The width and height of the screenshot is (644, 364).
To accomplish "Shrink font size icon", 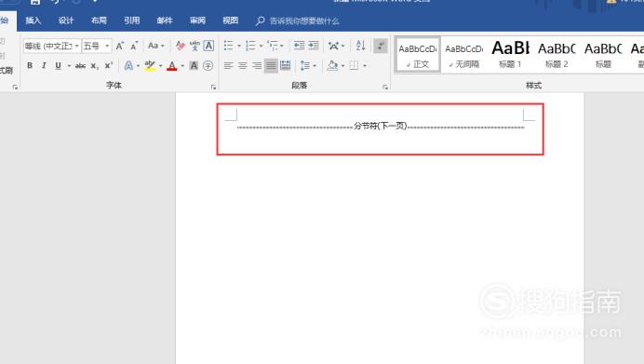I will coord(134,46).
